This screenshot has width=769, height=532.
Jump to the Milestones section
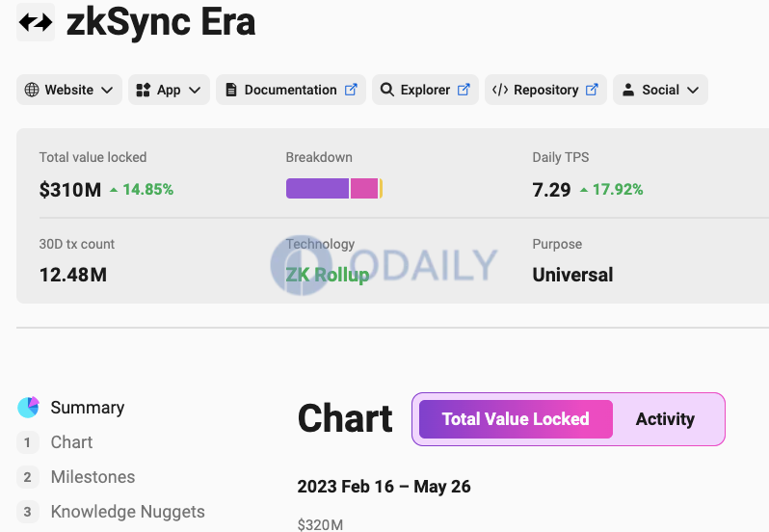pos(93,477)
